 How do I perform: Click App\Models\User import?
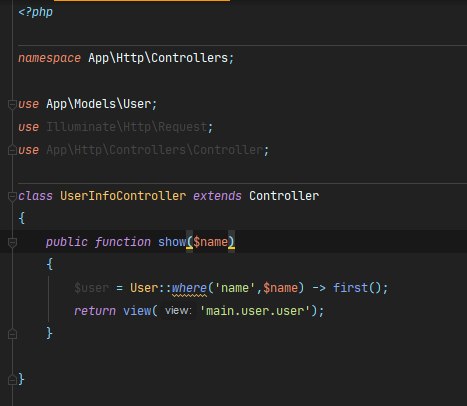(98, 104)
